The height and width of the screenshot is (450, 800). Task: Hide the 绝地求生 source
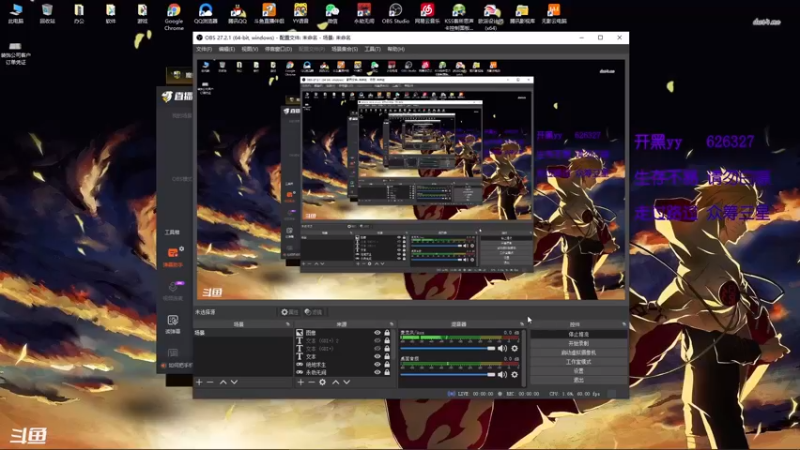pyautogui.click(x=378, y=364)
